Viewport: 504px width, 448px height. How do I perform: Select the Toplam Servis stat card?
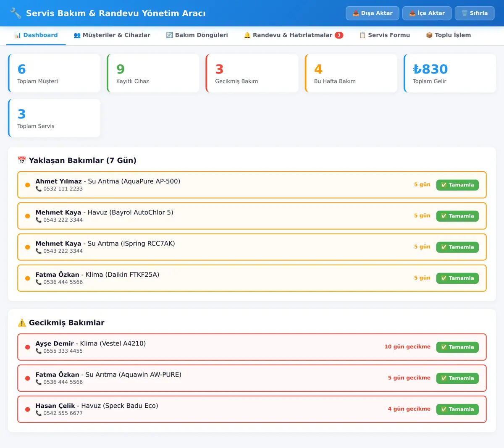coord(54,118)
